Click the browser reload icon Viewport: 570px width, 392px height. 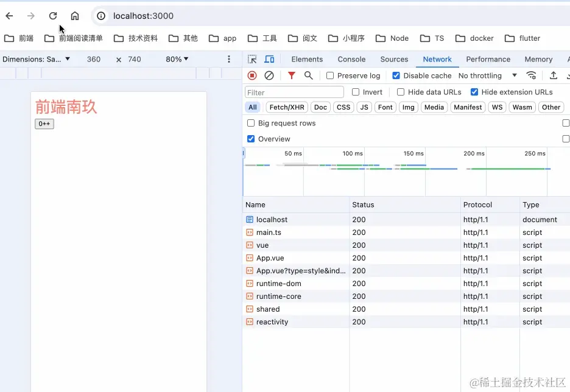(53, 16)
